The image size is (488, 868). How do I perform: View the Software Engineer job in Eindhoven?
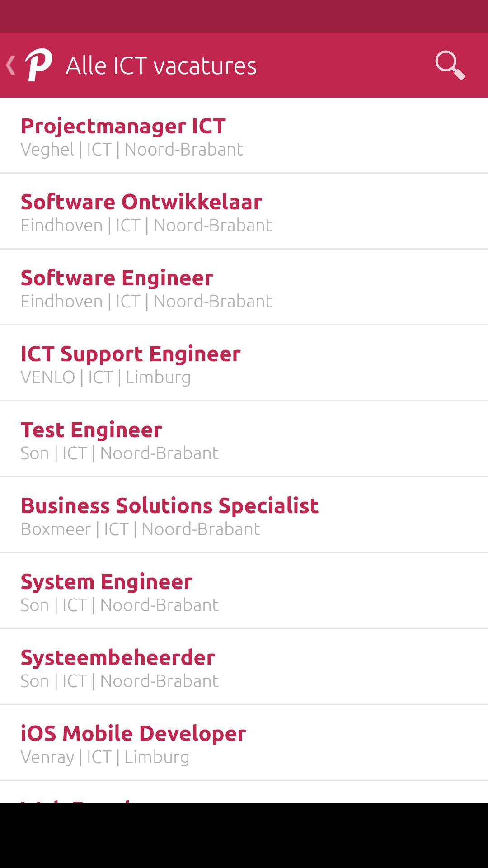tap(117, 278)
